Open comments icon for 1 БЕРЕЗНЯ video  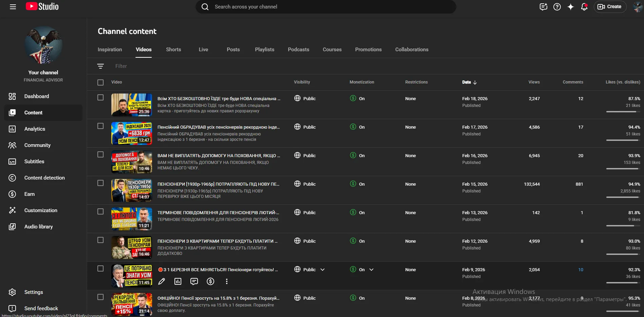[x=194, y=281]
